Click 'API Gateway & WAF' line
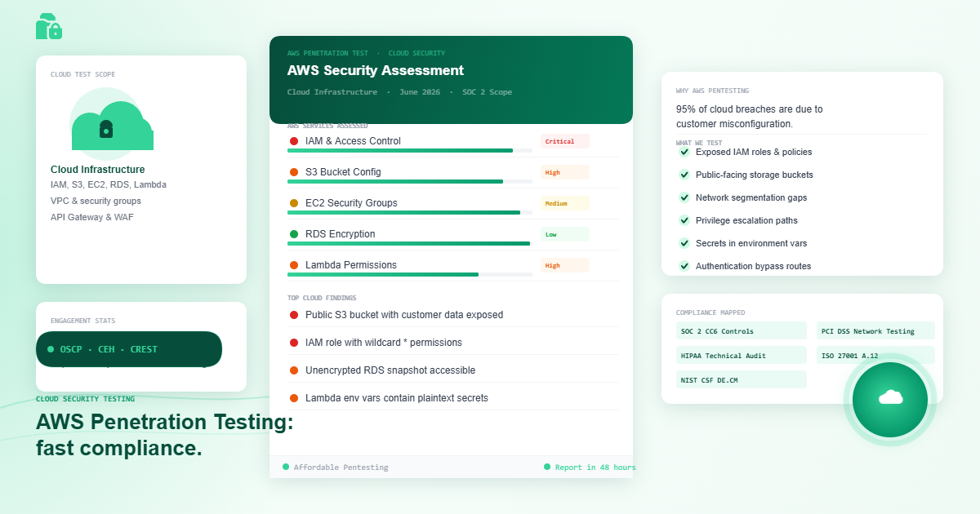This screenshot has width=980, height=514. [92, 217]
